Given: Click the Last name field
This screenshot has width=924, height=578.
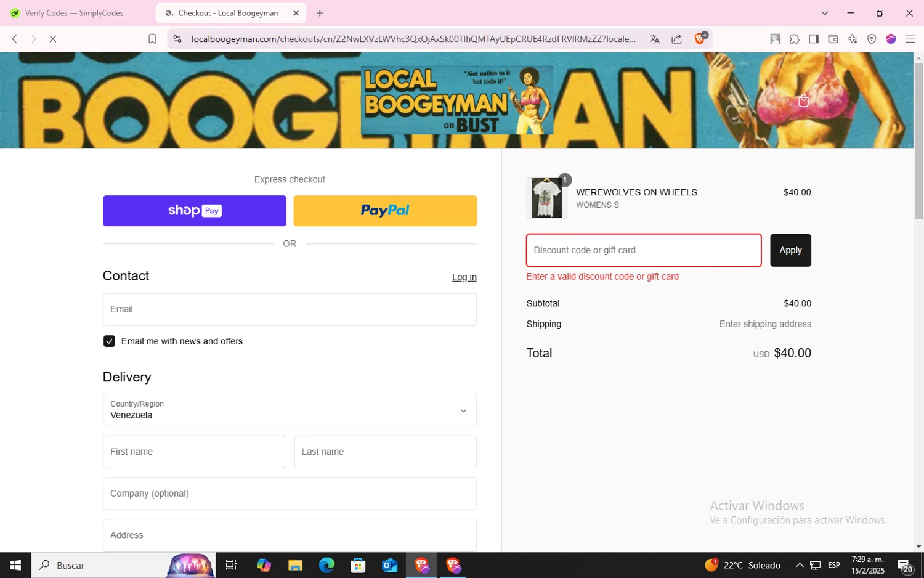Looking at the screenshot, I should (x=386, y=452).
